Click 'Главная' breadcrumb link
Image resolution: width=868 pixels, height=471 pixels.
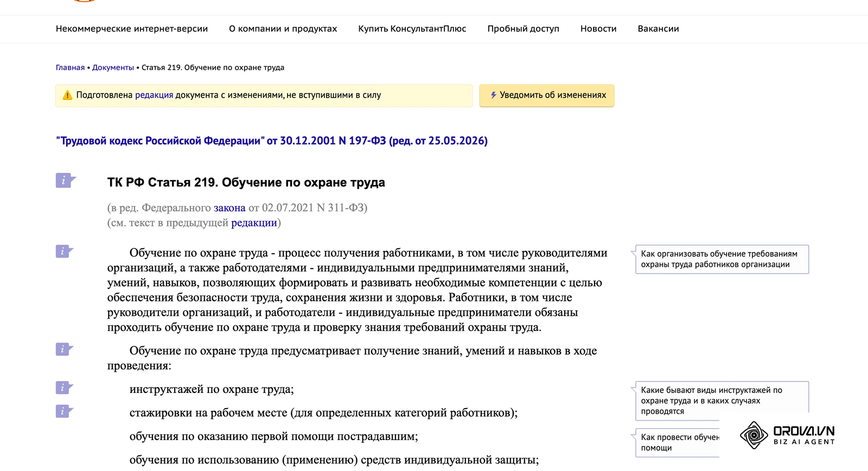click(70, 68)
